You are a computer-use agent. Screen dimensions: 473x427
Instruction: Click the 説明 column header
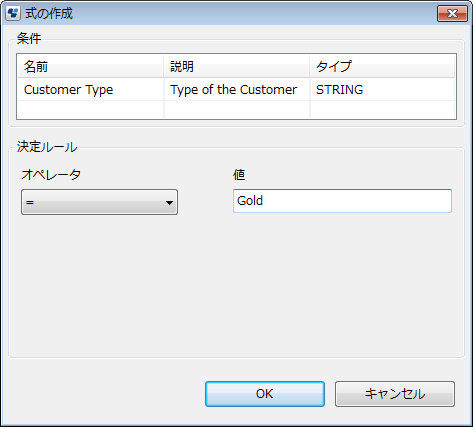tap(237, 67)
